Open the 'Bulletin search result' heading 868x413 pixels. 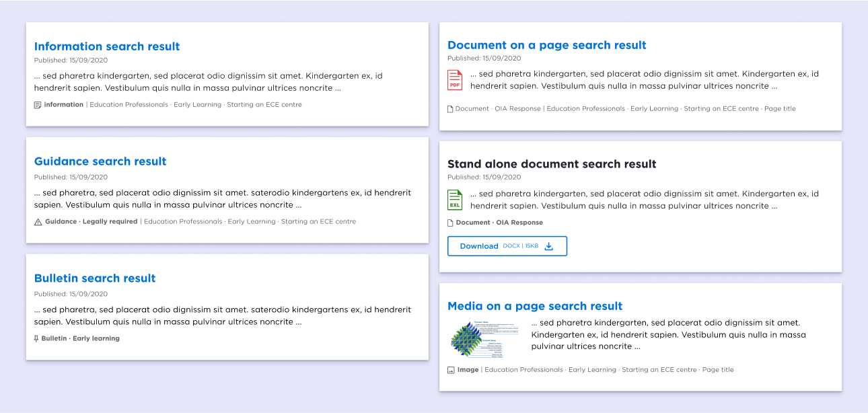(95, 278)
